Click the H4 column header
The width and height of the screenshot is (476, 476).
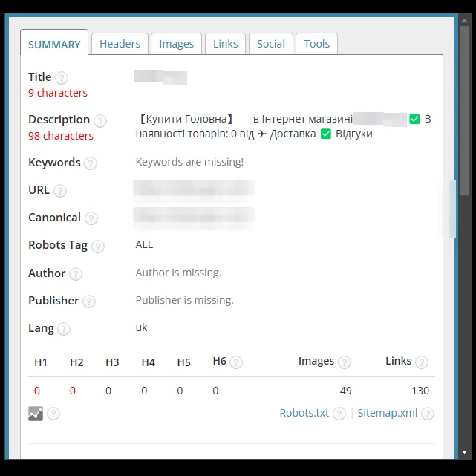coord(148,362)
